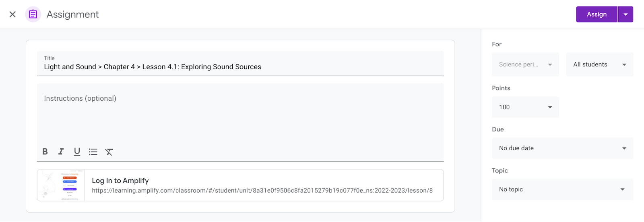Toggle underline formatting in instructions
This screenshot has width=644, height=222.
point(77,151)
